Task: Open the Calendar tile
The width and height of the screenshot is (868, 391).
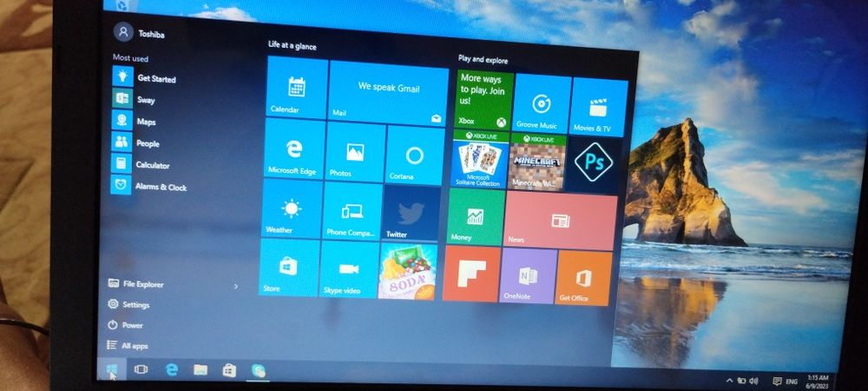Action: pos(297,87)
